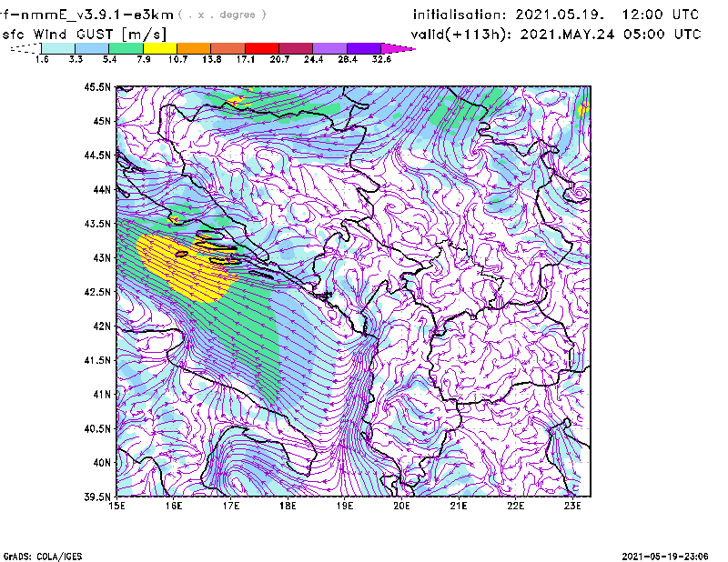Click the 18E longitude label
728x562 pixels.
pos(288,506)
